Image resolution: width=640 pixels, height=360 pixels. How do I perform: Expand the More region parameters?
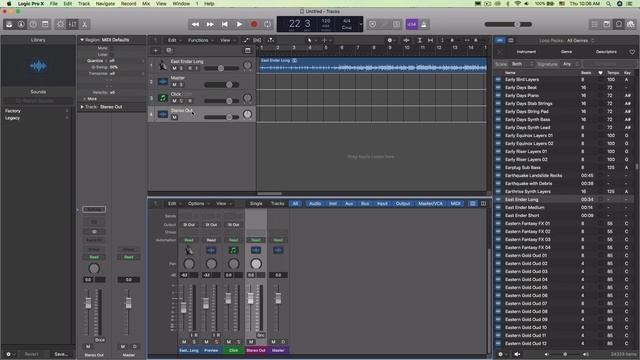click(84, 99)
